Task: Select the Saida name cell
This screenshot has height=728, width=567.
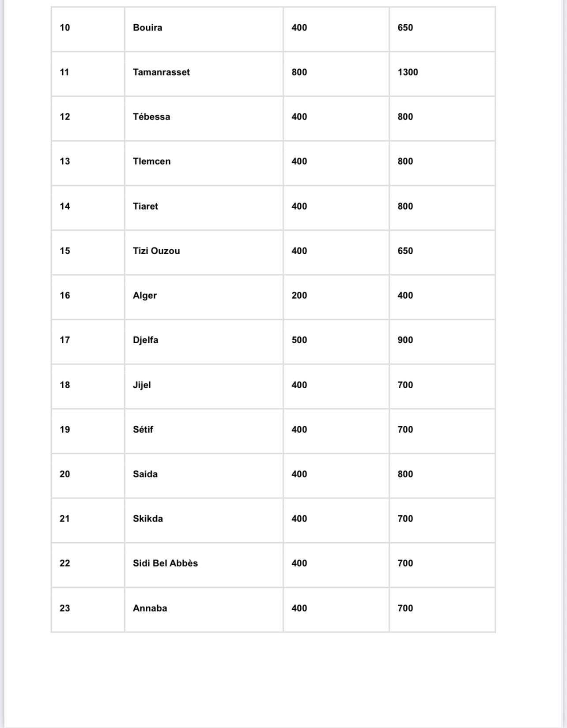Action: tap(145, 474)
